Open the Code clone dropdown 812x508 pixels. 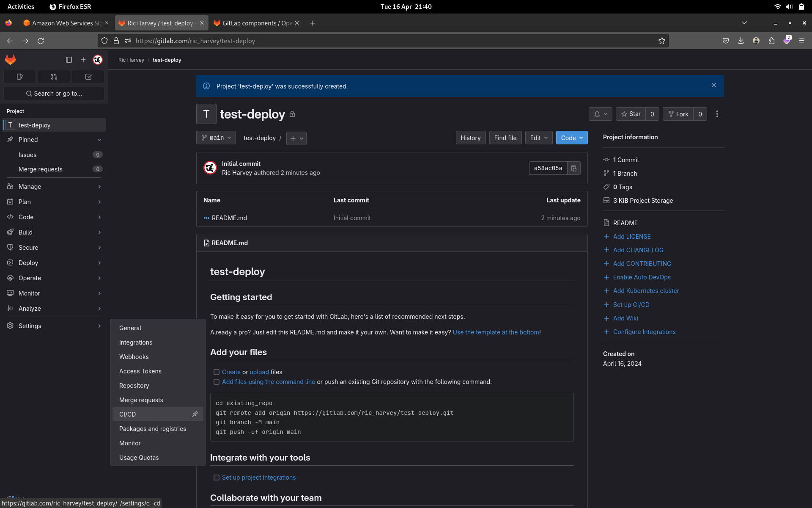tap(572, 138)
